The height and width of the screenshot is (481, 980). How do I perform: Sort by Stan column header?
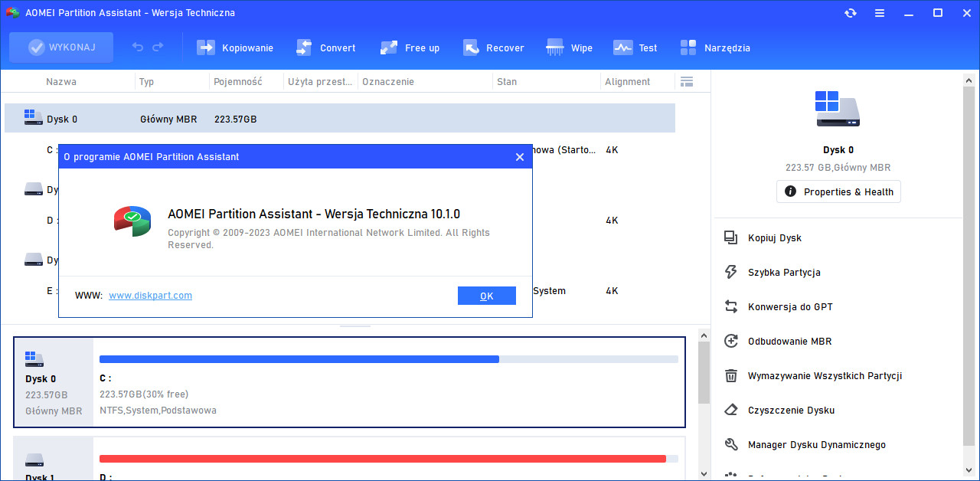point(507,82)
